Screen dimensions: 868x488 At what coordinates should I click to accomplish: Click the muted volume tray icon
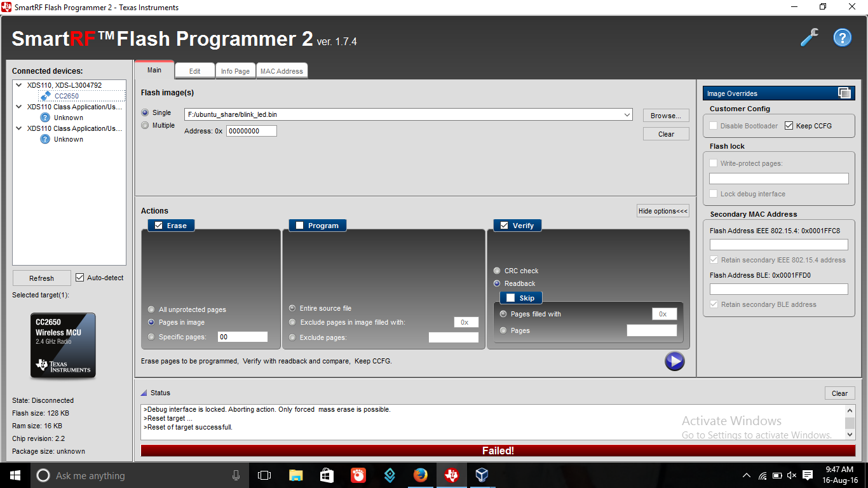coord(792,475)
